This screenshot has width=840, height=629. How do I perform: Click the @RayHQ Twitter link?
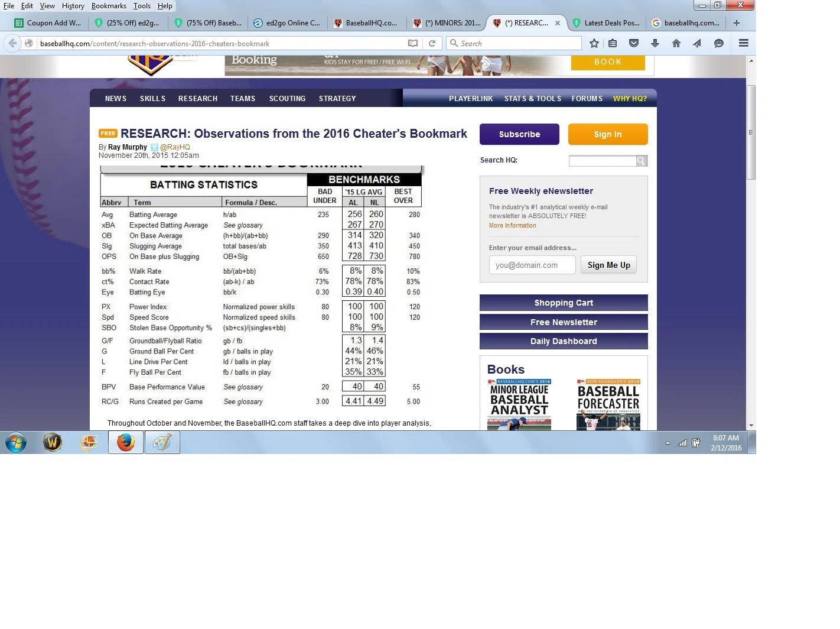click(x=175, y=147)
